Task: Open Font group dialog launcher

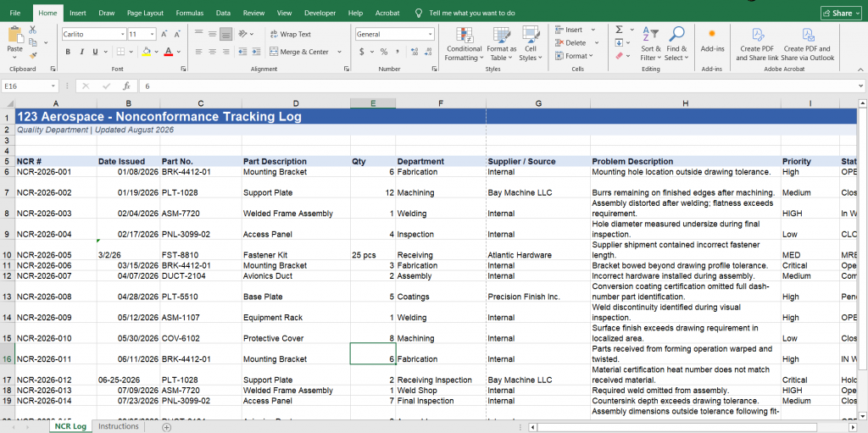Action: [183, 69]
